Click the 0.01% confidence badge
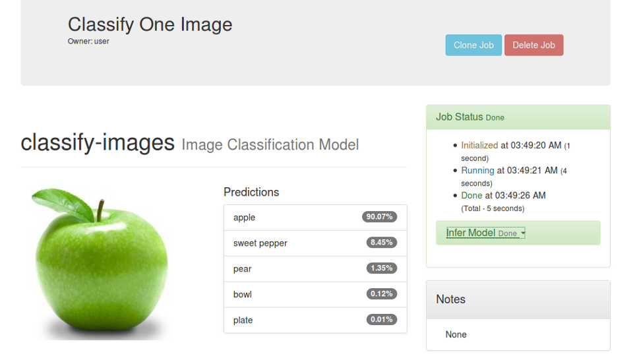Viewport: 635px width, 364px height. (x=381, y=320)
